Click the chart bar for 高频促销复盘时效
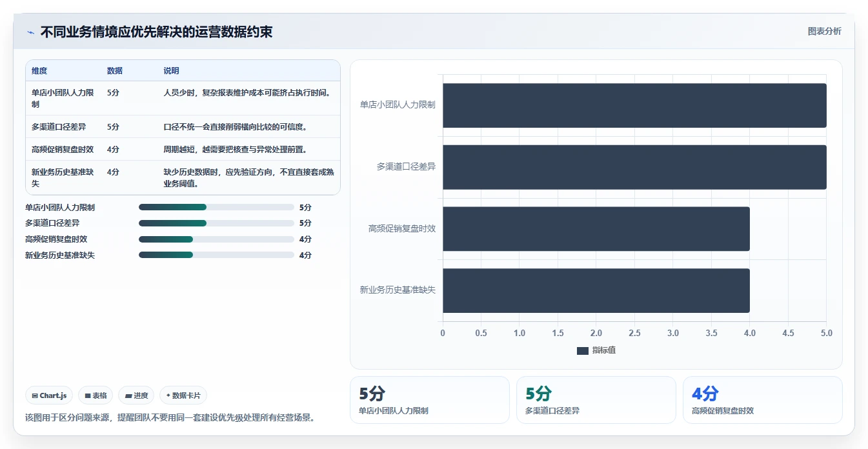Viewport: 868px width, 449px height. click(x=596, y=228)
